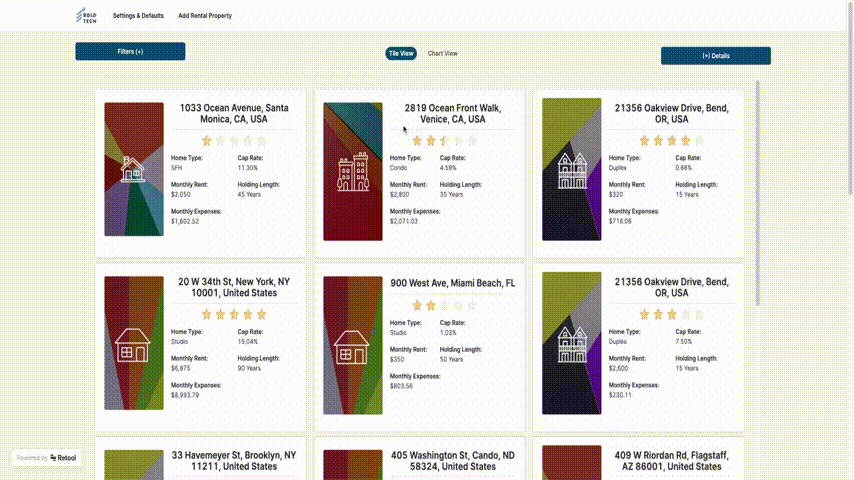Select cap rate value '4.59%'
The width and height of the screenshot is (854, 480).
[x=448, y=168]
